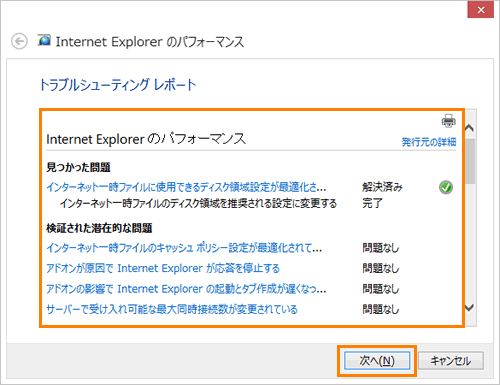The image size is (500, 385).
Task: Open インターネット一時ファイルのキャッシュ ポリシー設定 link
Action: click(184, 248)
